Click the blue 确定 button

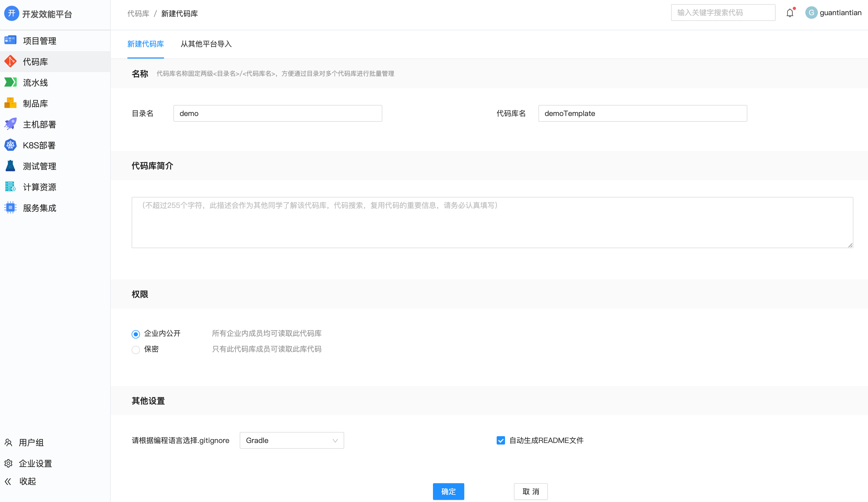point(448,491)
